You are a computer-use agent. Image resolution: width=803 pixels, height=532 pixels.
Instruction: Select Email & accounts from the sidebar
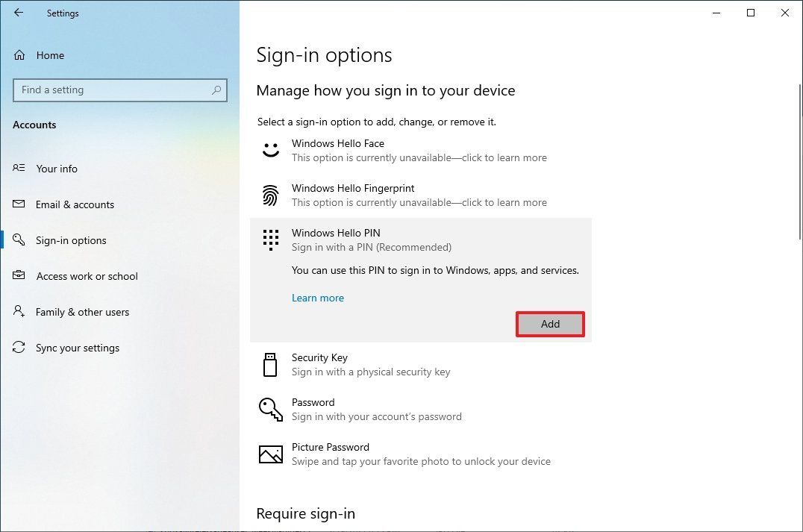(x=75, y=204)
